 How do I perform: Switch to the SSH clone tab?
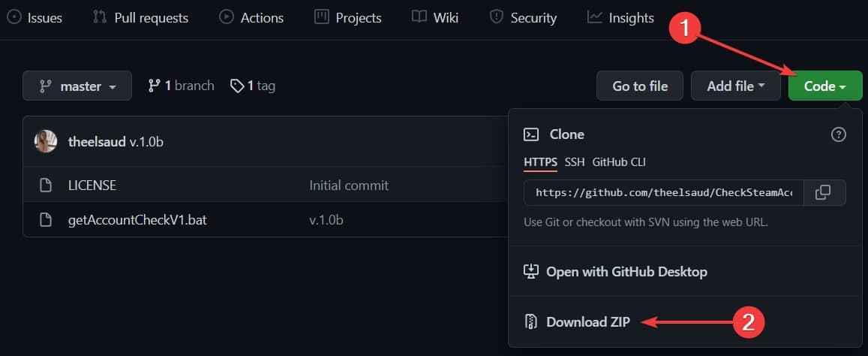[575, 161]
